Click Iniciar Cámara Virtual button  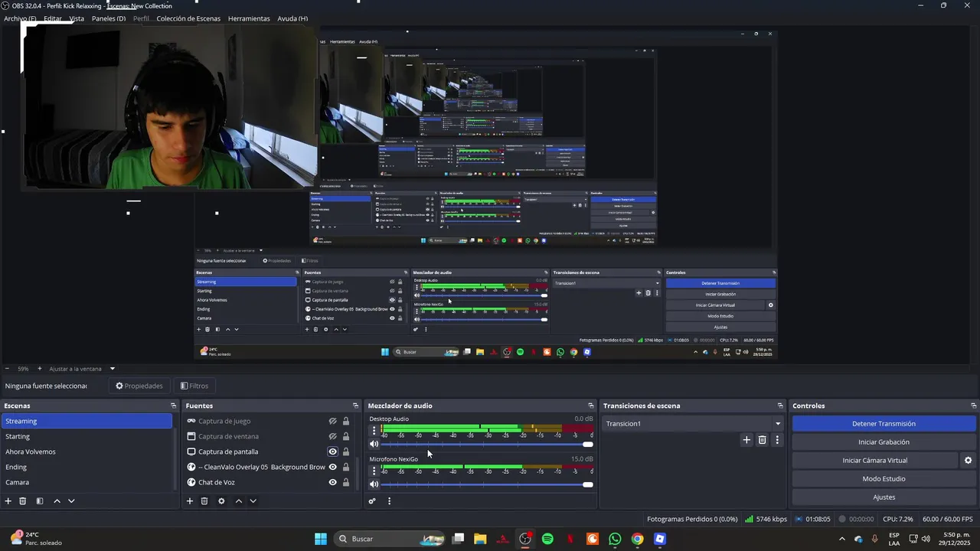coord(875,461)
